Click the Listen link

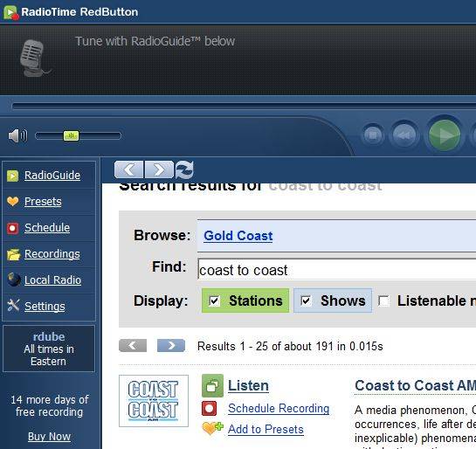248,385
